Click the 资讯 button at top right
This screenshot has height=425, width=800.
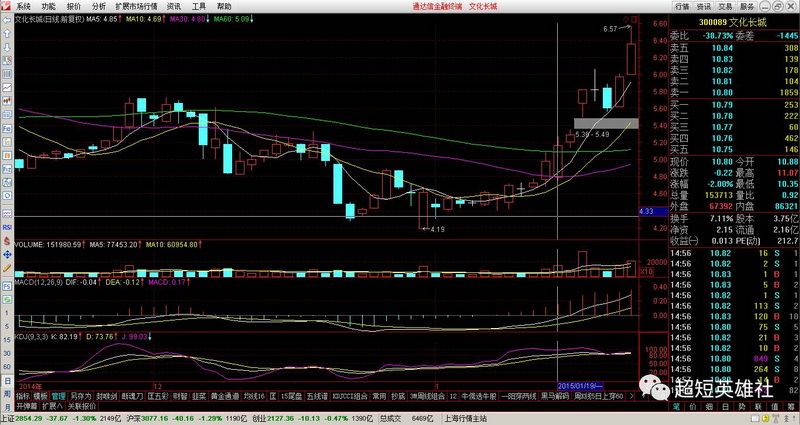click(x=703, y=6)
